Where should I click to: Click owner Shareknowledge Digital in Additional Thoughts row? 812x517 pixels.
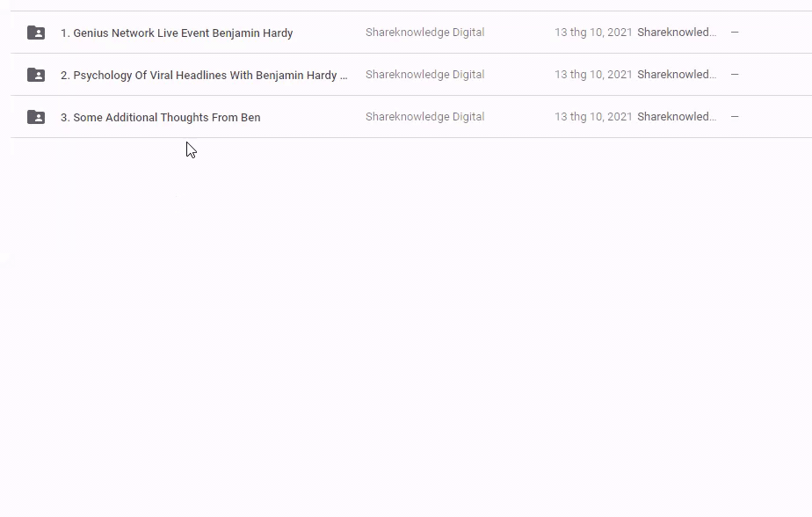click(424, 117)
